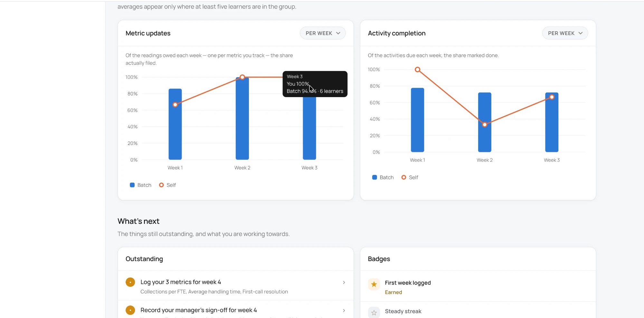Click Week 2 self point in Activity completion
The image size is (644, 318).
485,124
